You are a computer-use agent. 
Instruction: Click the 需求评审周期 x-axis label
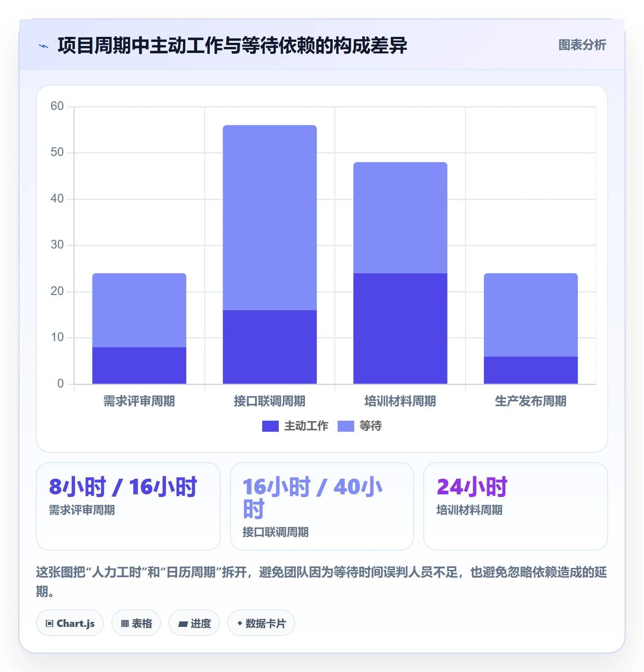point(139,401)
